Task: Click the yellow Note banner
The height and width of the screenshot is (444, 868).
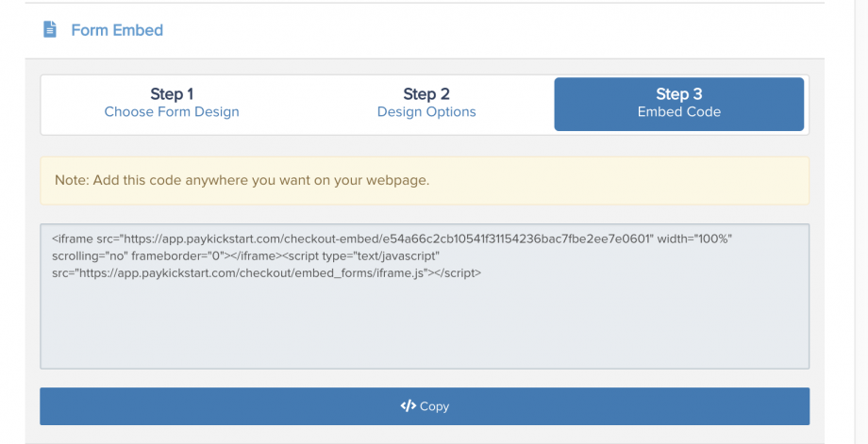Action: point(425,181)
